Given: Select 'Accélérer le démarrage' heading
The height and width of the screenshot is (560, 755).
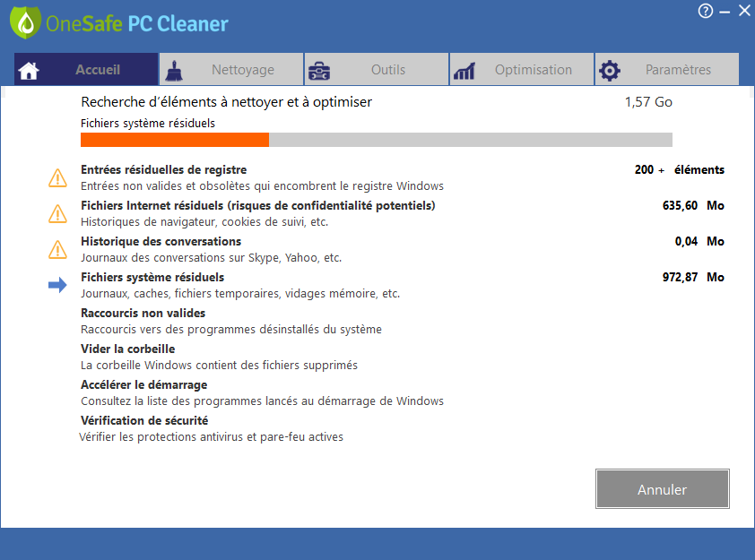Looking at the screenshot, I should click(x=144, y=385).
